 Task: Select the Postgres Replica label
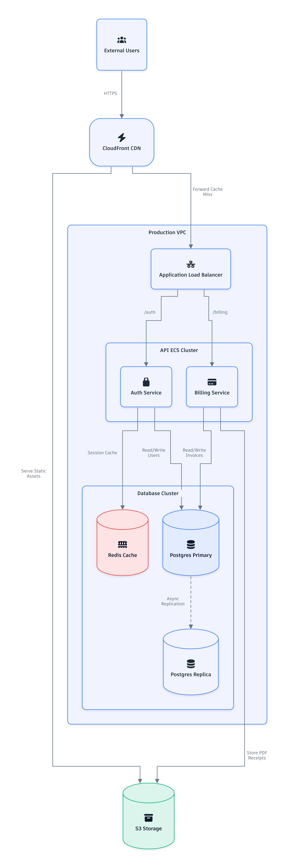coord(191,674)
